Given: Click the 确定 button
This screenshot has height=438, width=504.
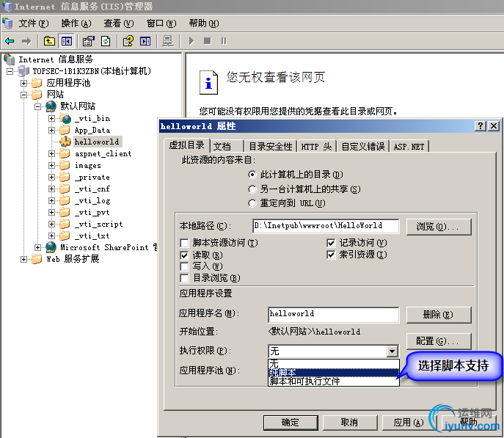Looking at the screenshot, I should click(x=291, y=423).
